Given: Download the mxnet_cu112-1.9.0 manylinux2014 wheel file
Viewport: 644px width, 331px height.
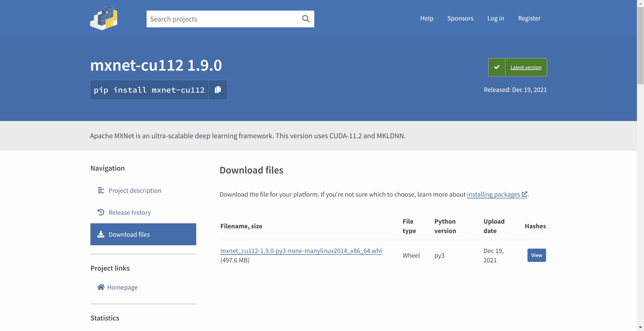Looking at the screenshot, I should click(x=301, y=251).
